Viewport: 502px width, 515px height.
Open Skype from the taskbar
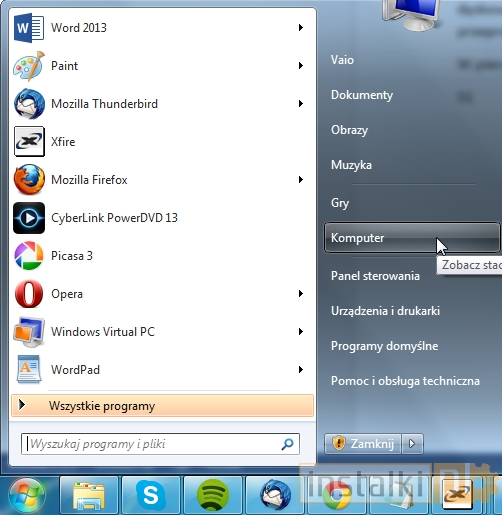click(x=151, y=496)
